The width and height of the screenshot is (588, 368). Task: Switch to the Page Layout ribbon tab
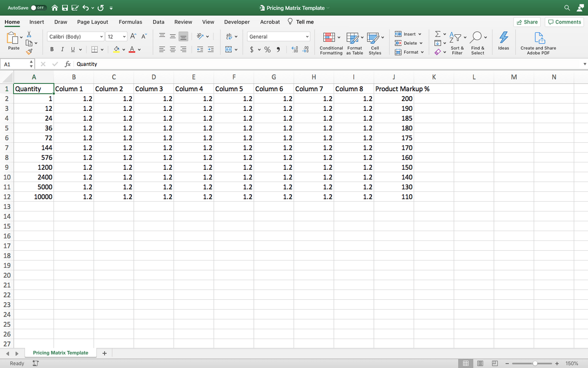point(93,22)
